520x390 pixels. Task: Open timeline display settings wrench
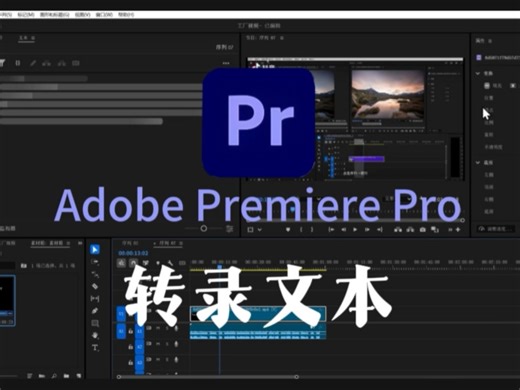pyautogui.click(x=170, y=263)
